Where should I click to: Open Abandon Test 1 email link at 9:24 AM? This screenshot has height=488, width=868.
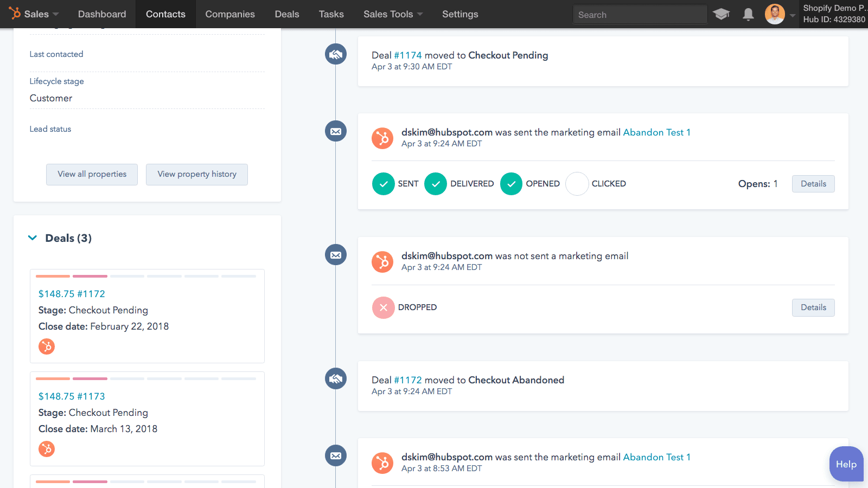pos(656,132)
